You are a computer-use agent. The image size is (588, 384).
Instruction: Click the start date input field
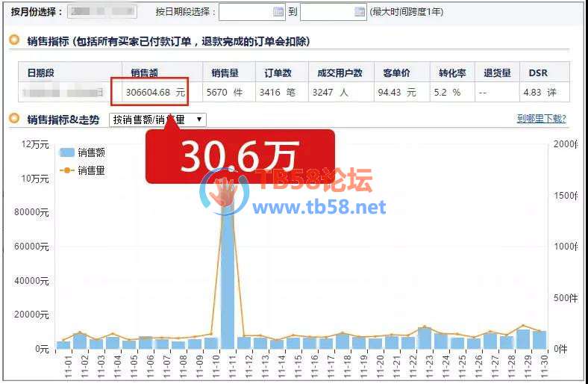pos(245,12)
